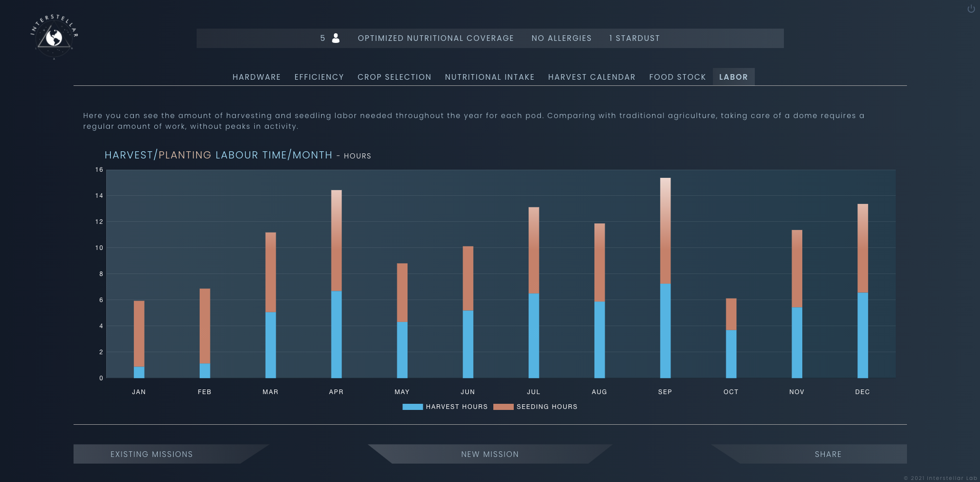Start a NEW MISSION
The width and height of the screenshot is (980, 482).
pos(490,454)
